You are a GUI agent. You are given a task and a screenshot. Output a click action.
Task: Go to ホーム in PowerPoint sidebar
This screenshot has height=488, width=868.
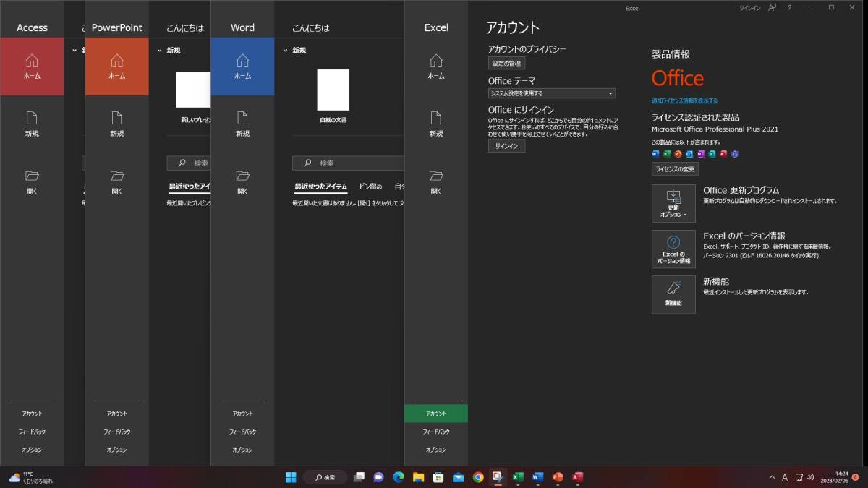pyautogui.click(x=117, y=67)
